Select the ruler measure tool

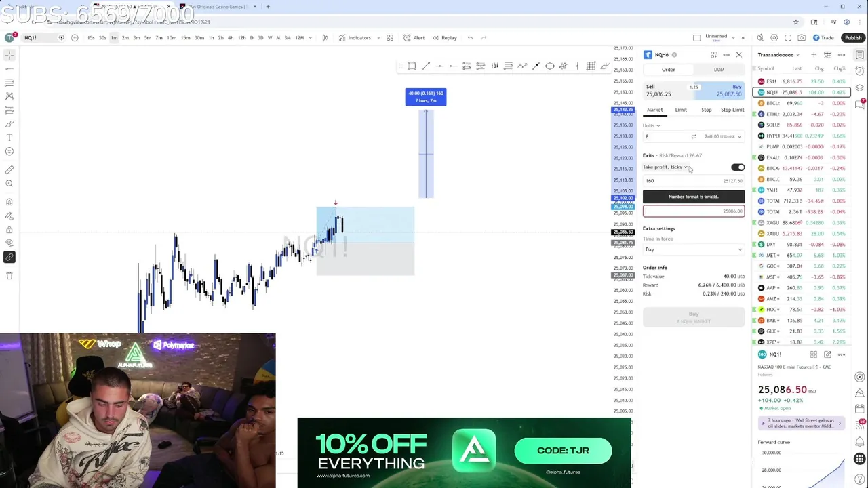9,169
